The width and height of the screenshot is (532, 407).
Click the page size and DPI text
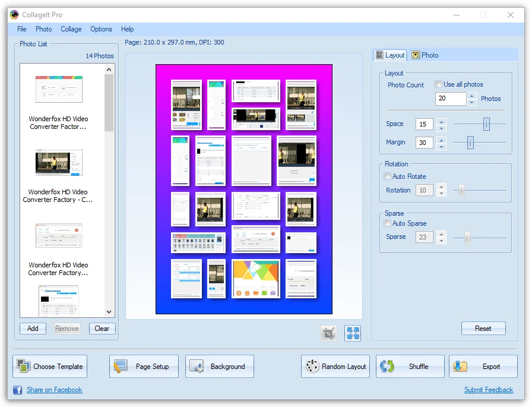175,42
